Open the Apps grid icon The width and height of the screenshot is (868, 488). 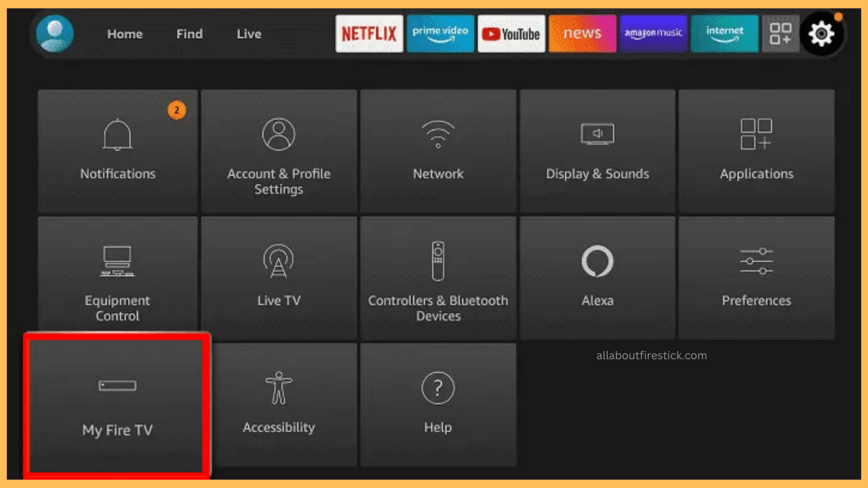[x=781, y=33]
